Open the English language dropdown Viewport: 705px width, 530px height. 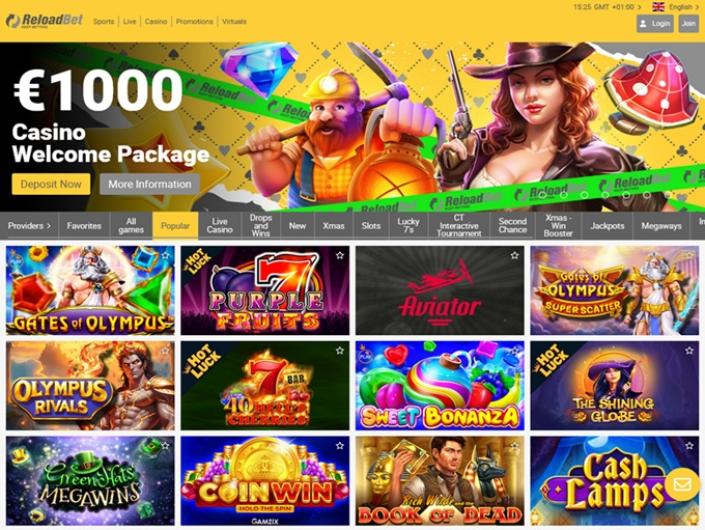click(x=683, y=7)
